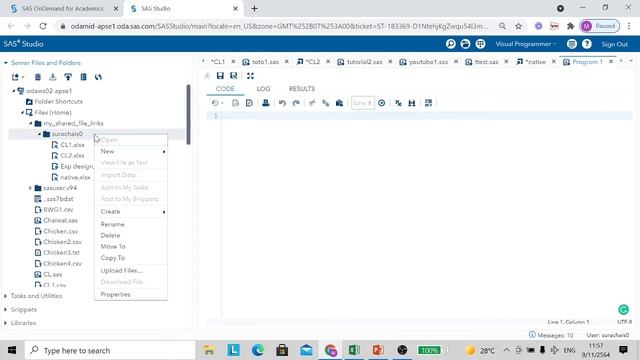Choose Rename from the context menu

[x=131, y=224]
